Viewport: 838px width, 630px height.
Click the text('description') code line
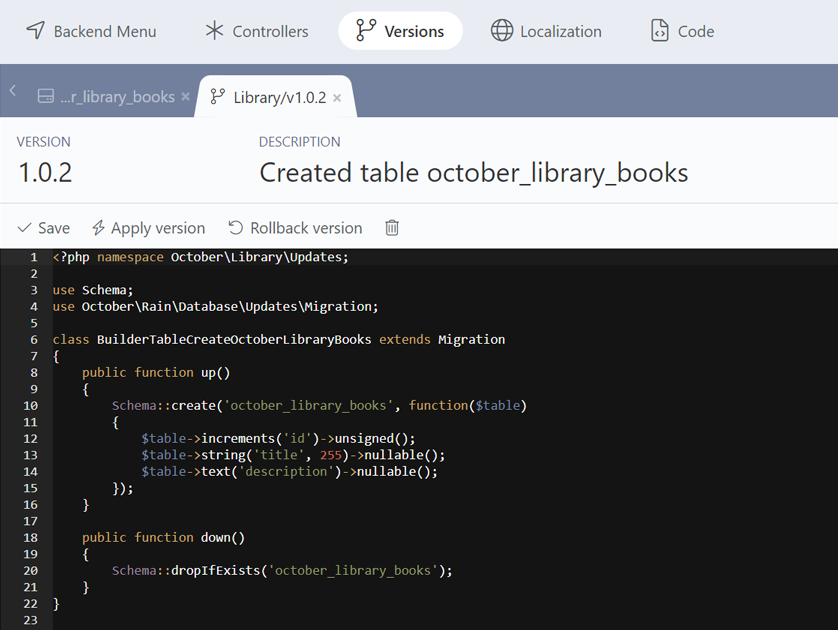pos(289,472)
